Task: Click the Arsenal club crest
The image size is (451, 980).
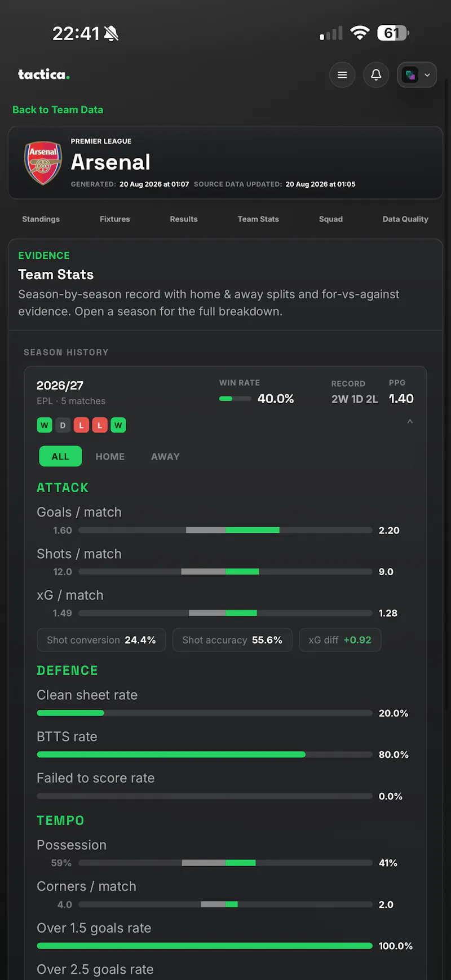Action: 43,163
